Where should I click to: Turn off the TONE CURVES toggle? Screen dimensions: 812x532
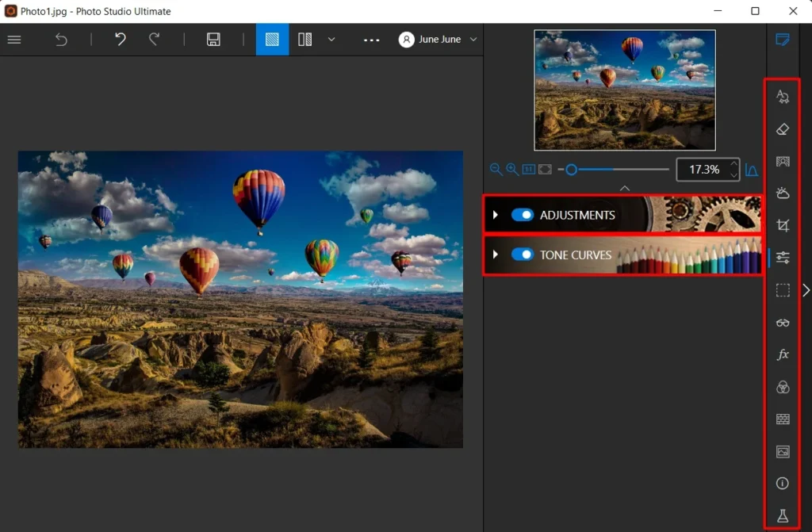coord(523,255)
